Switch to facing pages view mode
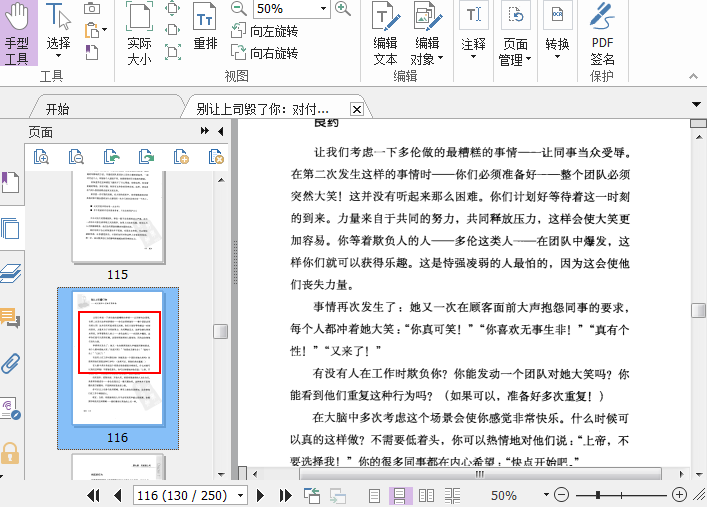This screenshot has height=507, width=707. (x=426, y=495)
